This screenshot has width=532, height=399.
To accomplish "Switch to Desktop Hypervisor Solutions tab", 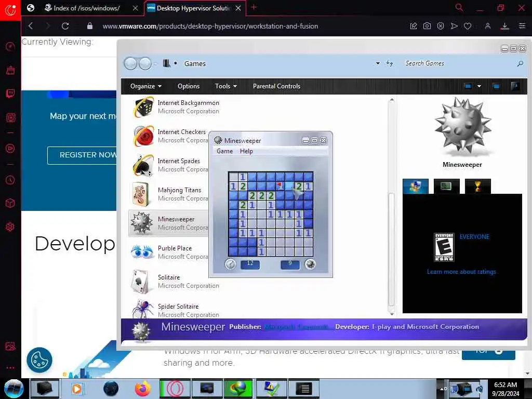I will [x=193, y=8].
